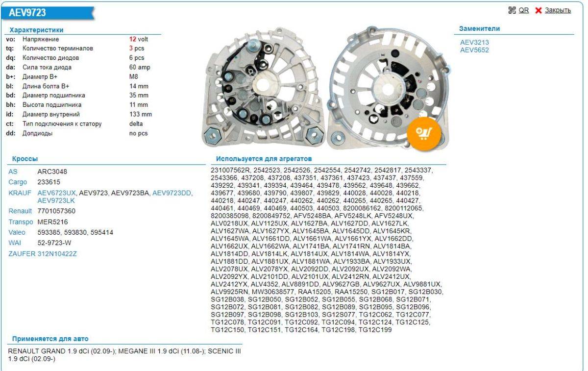588x371 pixels.
Task: Click the AS brand link
Action: coord(13,172)
